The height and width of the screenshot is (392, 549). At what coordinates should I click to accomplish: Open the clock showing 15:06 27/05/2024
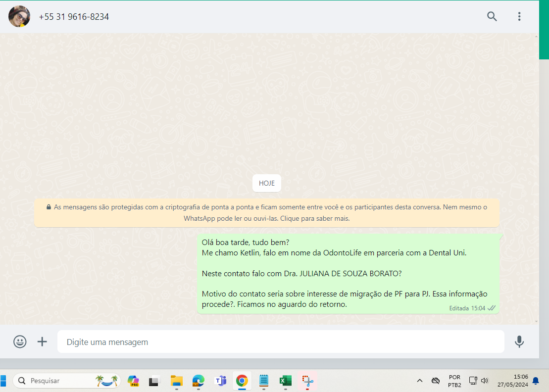[512, 381]
